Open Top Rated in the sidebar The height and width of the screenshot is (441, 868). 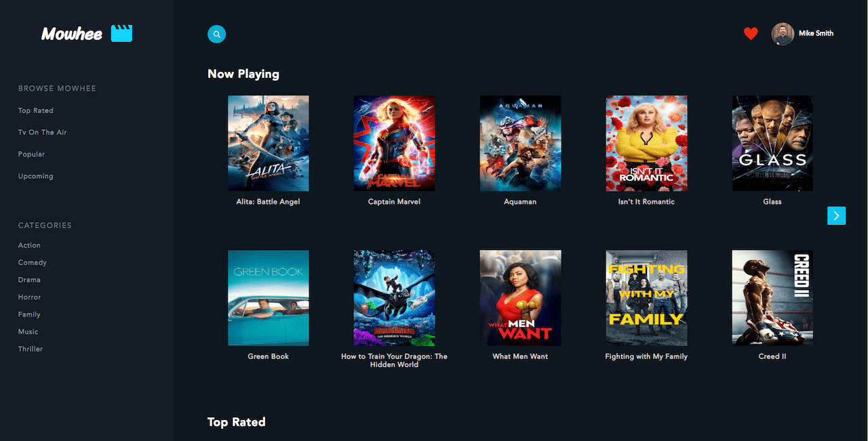pos(35,110)
